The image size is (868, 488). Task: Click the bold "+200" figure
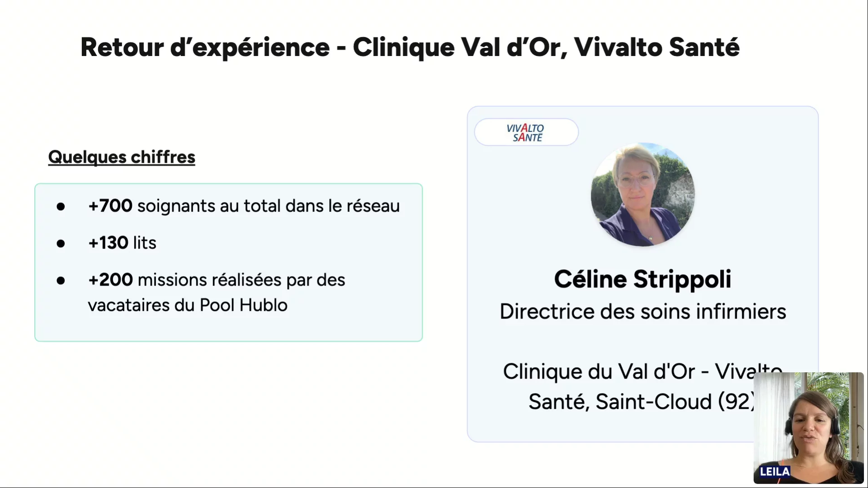point(110,280)
